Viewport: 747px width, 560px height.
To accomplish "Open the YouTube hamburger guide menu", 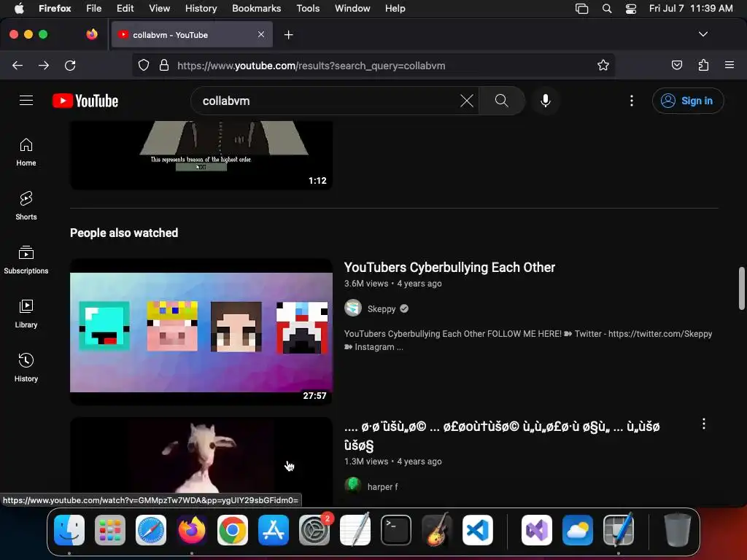I will point(26,101).
